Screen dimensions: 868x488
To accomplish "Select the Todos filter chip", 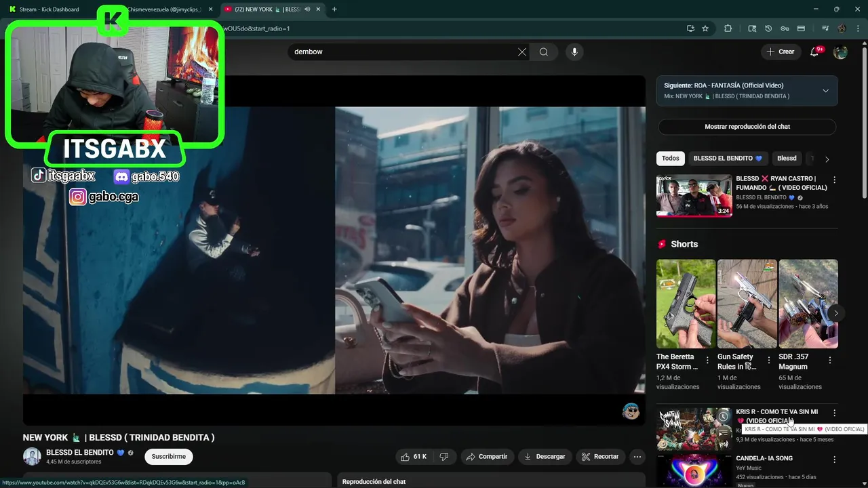I will (x=670, y=159).
